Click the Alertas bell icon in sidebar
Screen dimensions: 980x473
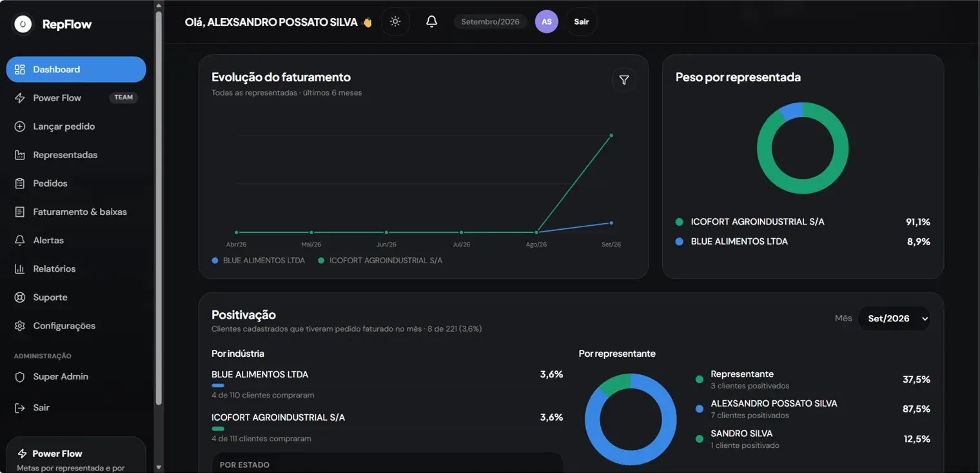click(x=20, y=240)
